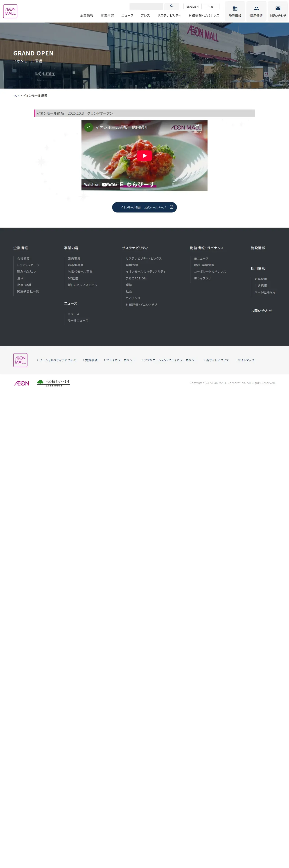Click the search magnifier icon
289x868 pixels.
tap(172, 6)
